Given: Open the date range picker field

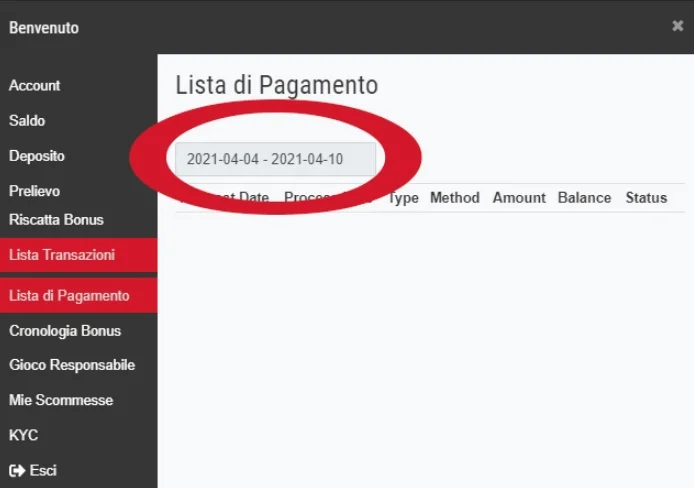Looking at the screenshot, I should click(x=275, y=159).
